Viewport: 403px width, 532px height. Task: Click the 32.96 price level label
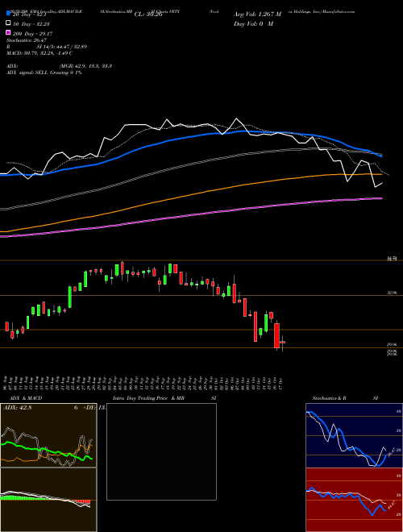392,293
